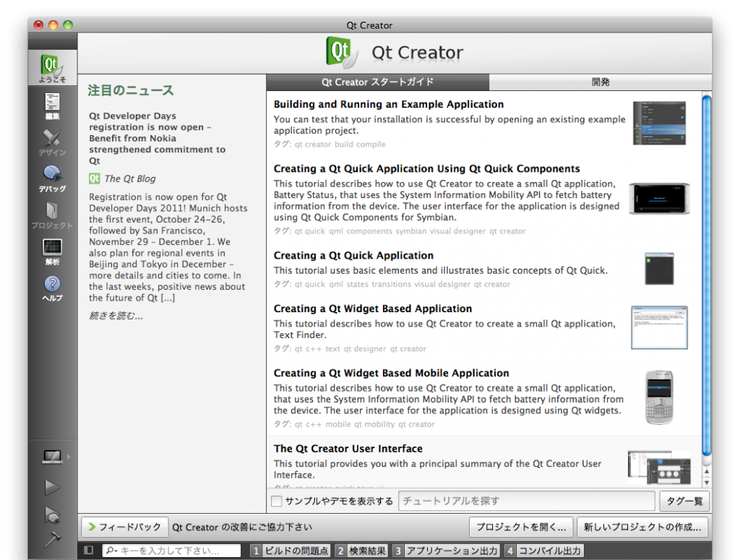Switch to the 開発 tab
The image size is (740, 560).
pyautogui.click(x=600, y=82)
